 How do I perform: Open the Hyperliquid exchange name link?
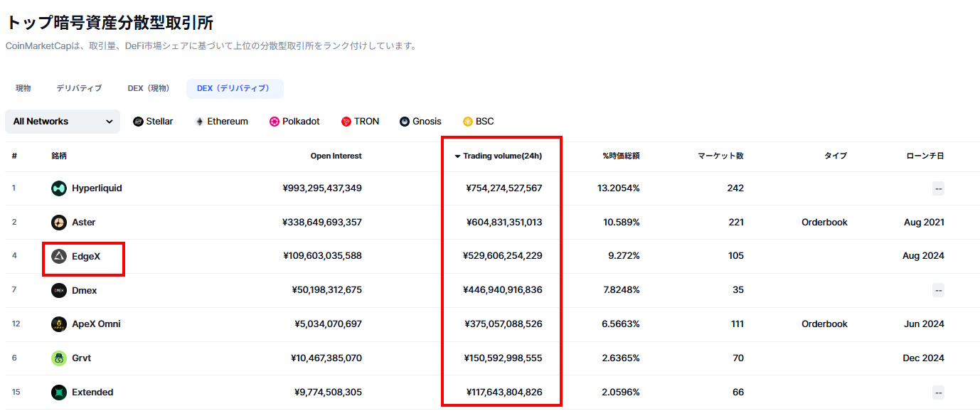97,188
